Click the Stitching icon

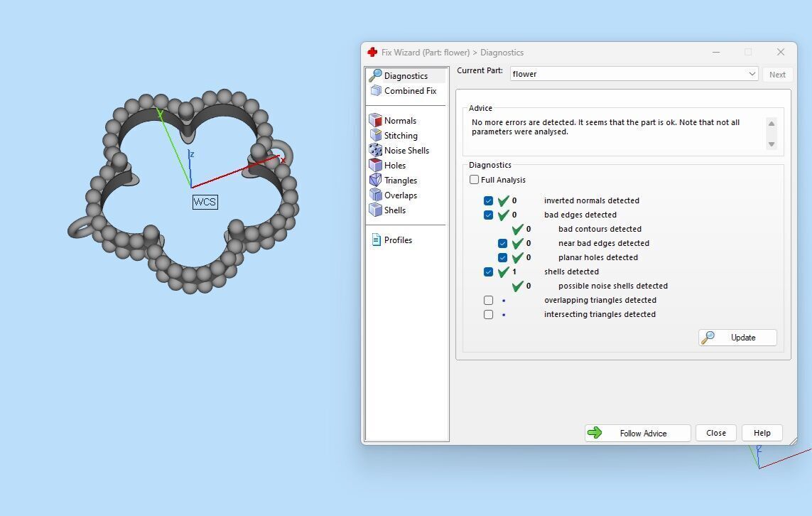(375, 135)
